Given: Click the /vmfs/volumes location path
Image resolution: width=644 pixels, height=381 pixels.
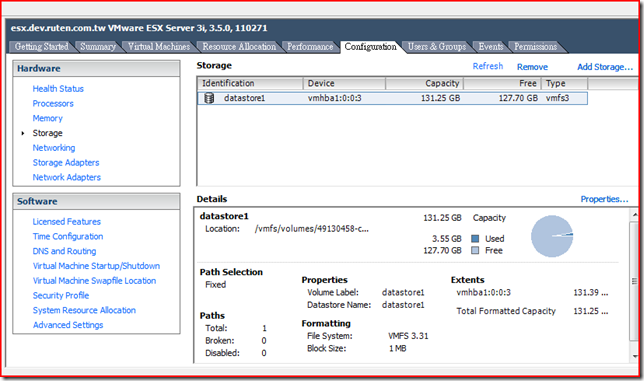Looking at the screenshot, I should (311, 229).
